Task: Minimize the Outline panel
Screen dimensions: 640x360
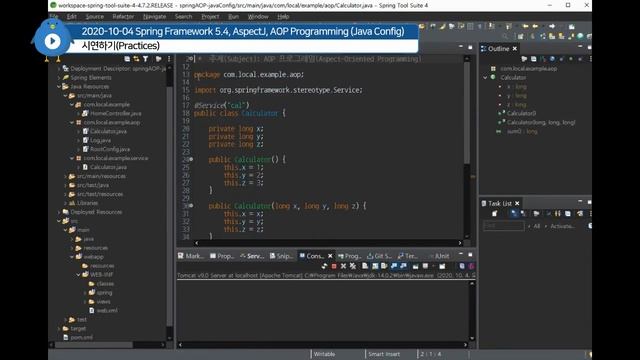Action: pyautogui.click(x=580, y=47)
